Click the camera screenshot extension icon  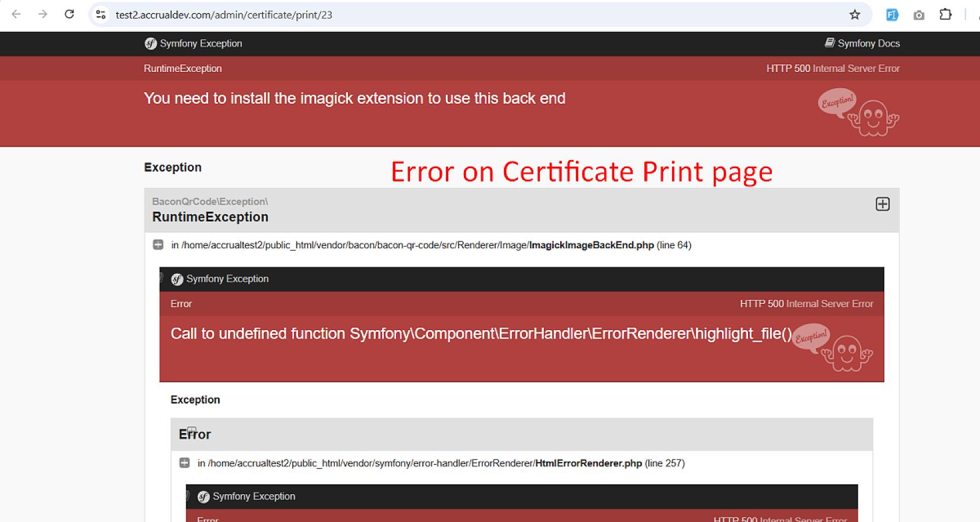tap(919, 15)
